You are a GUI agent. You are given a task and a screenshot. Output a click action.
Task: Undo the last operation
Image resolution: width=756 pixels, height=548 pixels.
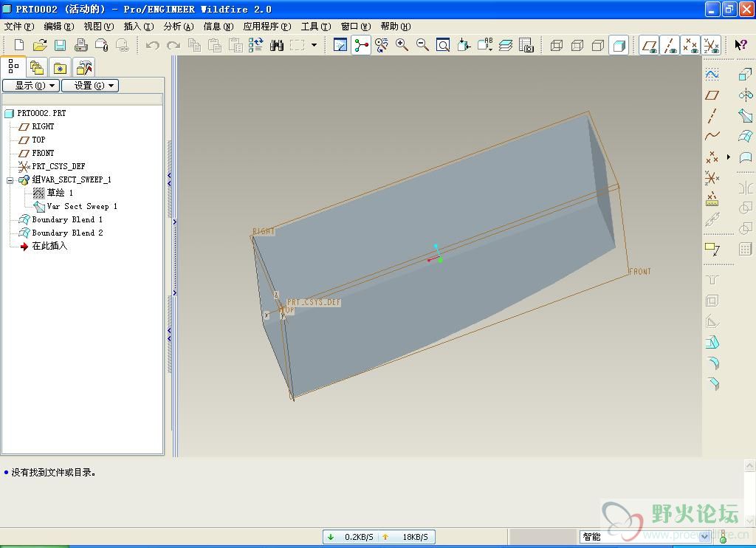153,45
